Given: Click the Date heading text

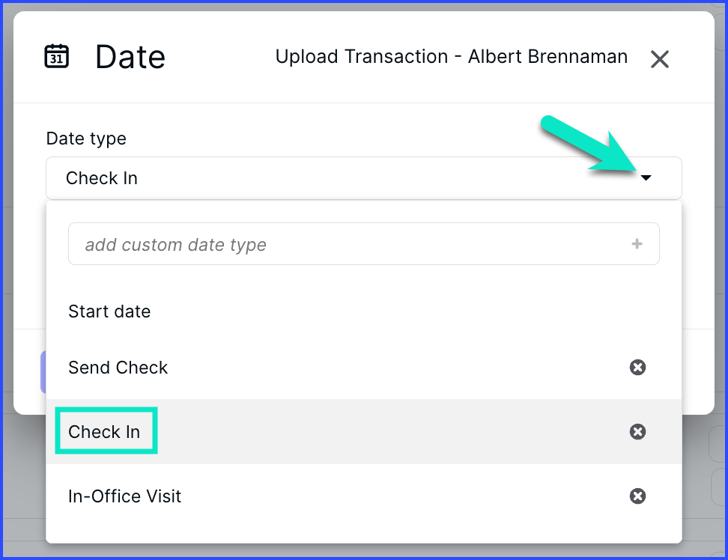Looking at the screenshot, I should pyautogui.click(x=130, y=57).
